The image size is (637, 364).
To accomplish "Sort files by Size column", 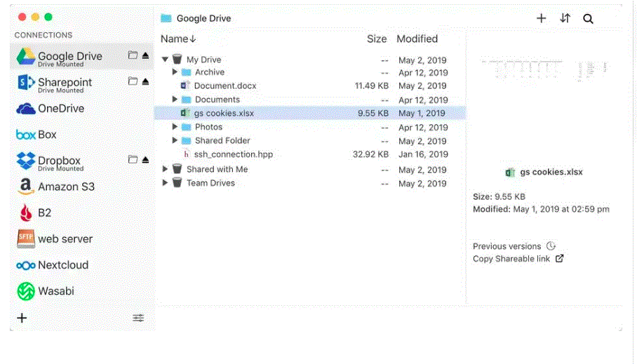I will (377, 39).
